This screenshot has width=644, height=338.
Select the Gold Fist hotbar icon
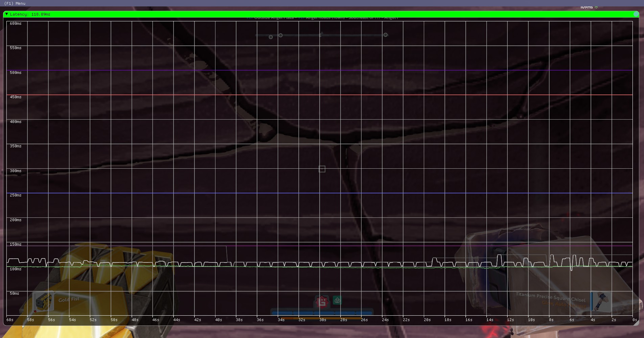(x=43, y=301)
